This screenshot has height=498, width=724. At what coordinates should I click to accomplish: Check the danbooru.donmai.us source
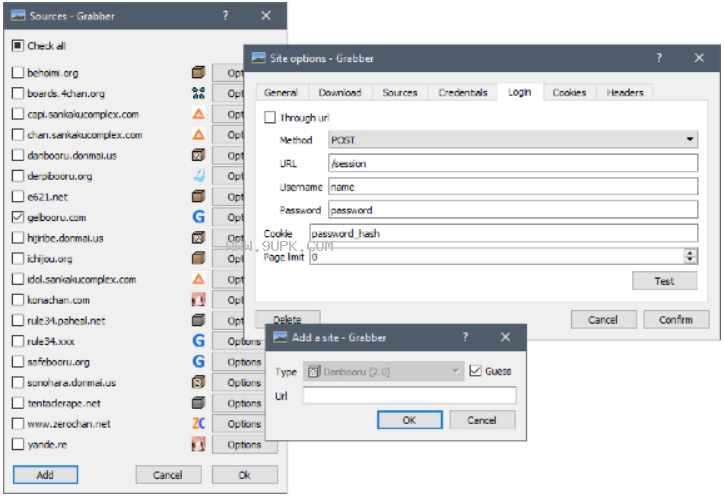[x=18, y=155]
